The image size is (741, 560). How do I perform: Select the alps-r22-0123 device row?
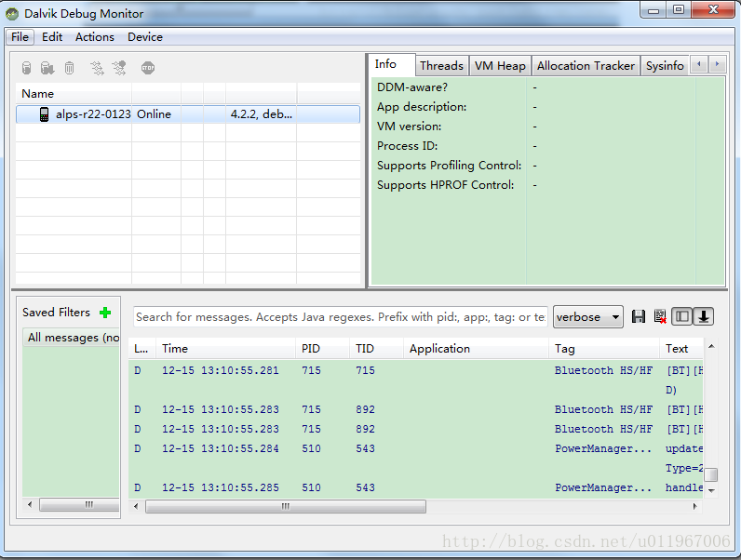pyautogui.click(x=188, y=114)
